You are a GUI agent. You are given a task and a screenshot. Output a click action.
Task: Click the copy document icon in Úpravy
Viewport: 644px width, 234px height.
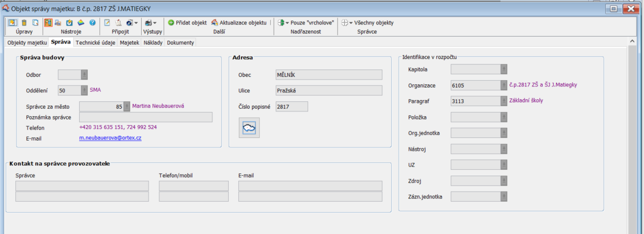click(x=35, y=23)
